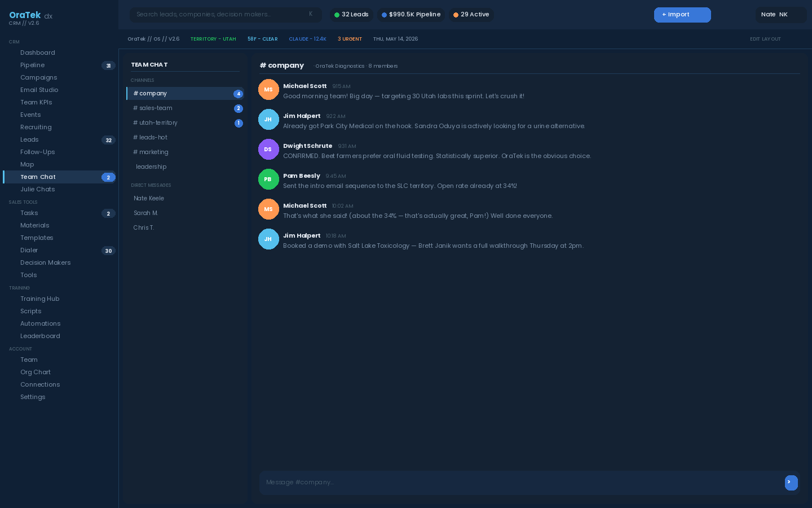
Task: Click the unread badge 4 on #company
Action: click(238, 94)
